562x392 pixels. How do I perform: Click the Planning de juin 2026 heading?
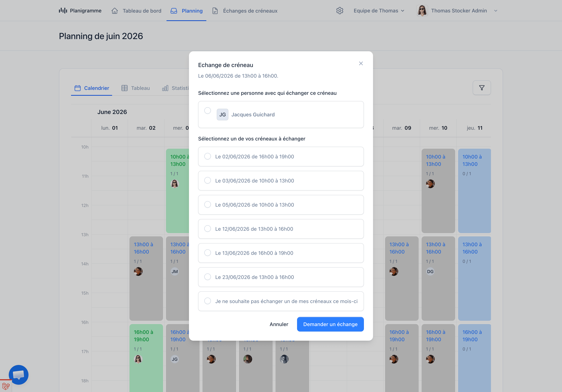point(101,36)
